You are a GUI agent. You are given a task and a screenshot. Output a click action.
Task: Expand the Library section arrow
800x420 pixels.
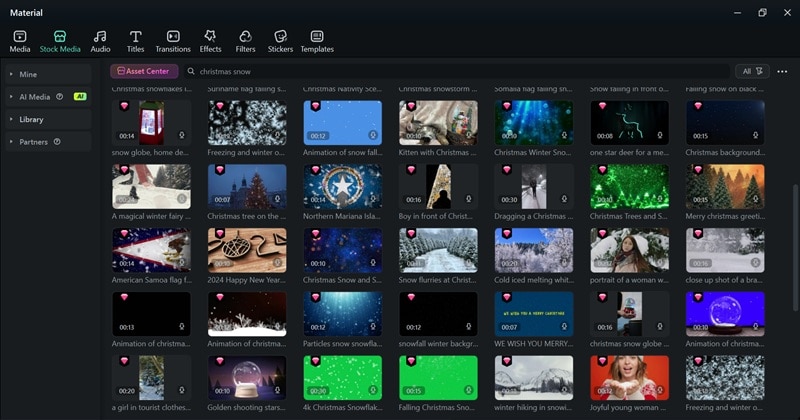[11, 119]
